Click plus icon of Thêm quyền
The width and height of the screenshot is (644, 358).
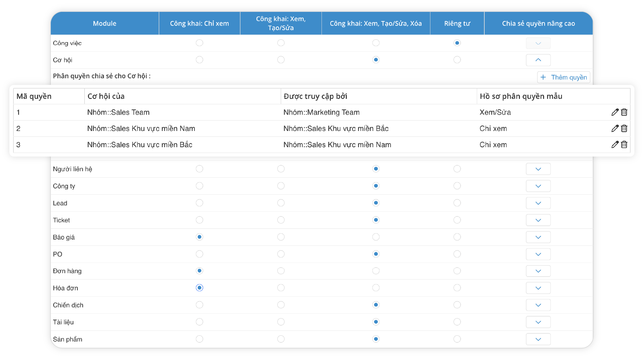pyautogui.click(x=543, y=77)
